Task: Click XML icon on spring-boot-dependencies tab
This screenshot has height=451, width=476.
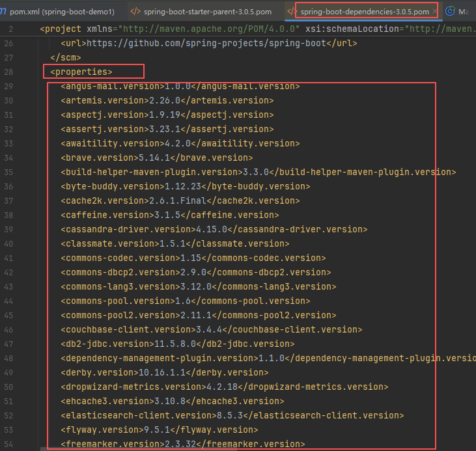Action: (x=292, y=12)
